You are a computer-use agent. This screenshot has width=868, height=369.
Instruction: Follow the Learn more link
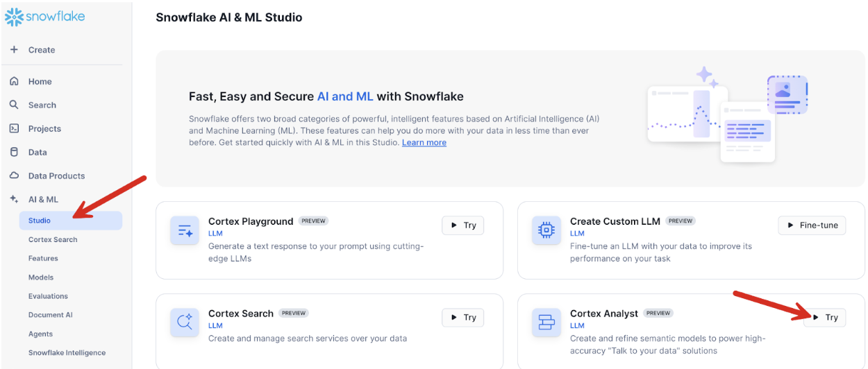point(424,143)
